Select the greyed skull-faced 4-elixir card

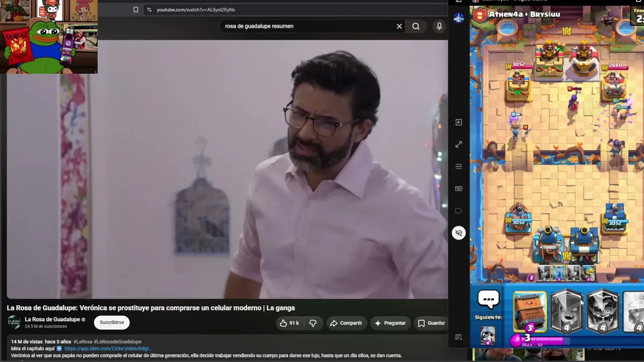point(603,312)
